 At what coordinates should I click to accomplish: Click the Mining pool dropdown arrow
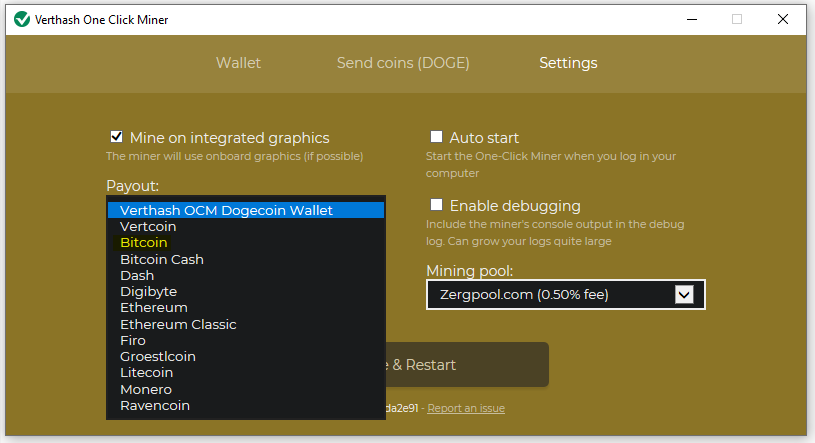click(x=684, y=295)
